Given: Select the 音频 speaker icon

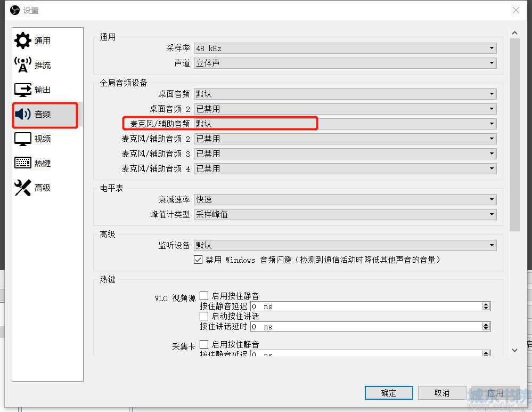Looking at the screenshot, I should (x=23, y=114).
